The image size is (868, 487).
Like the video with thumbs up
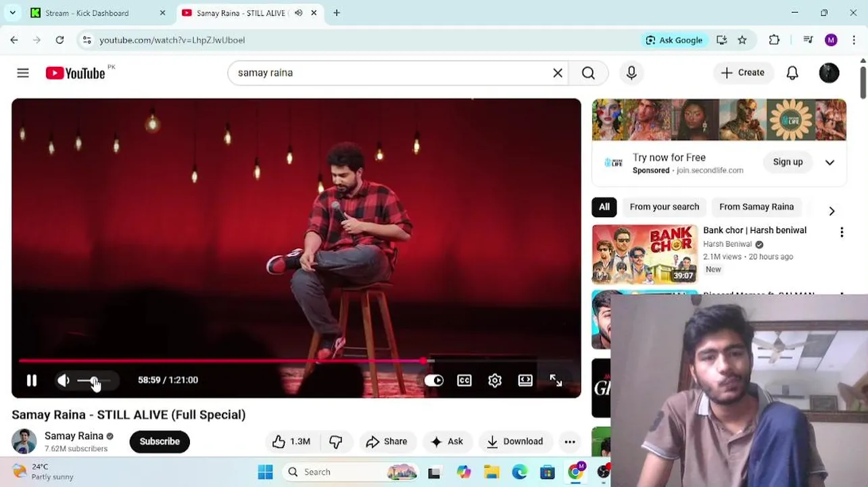pyautogui.click(x=291, y=442)
